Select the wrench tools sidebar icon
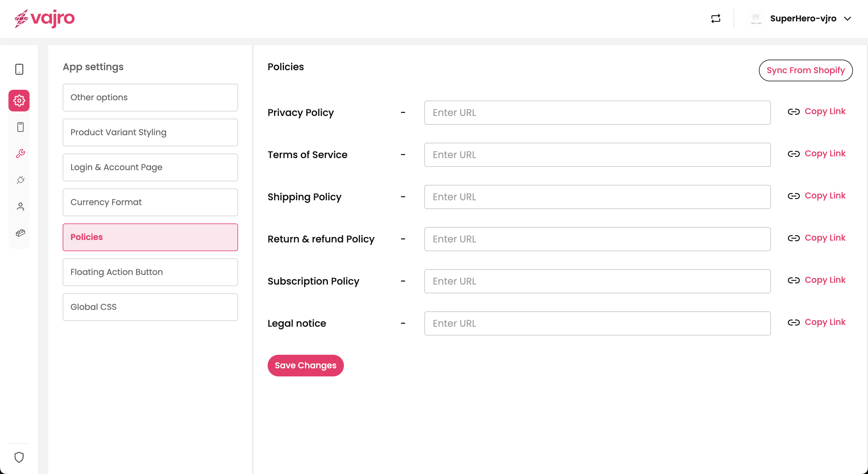868x474 pixels. click(20, 154)
